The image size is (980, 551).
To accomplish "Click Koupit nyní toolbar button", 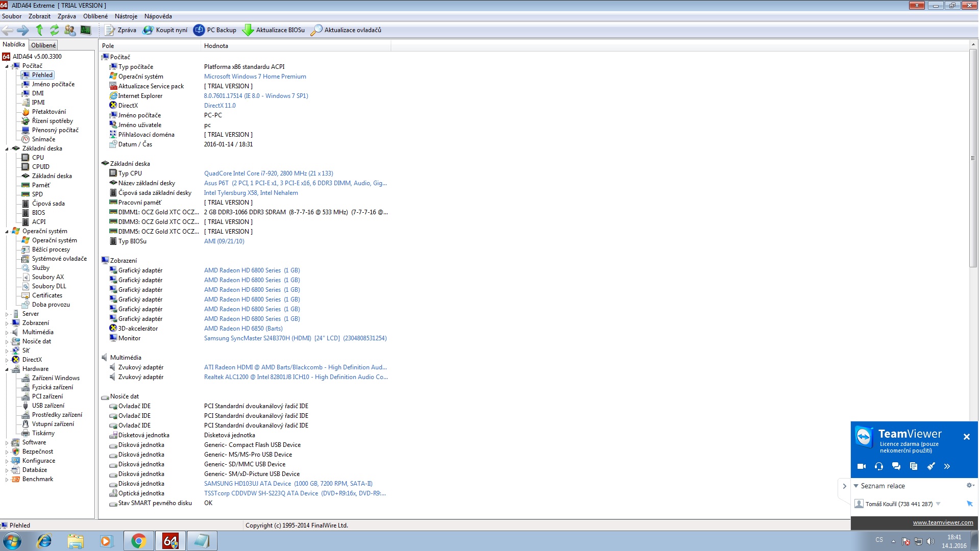I will click(x=165, y=30).
